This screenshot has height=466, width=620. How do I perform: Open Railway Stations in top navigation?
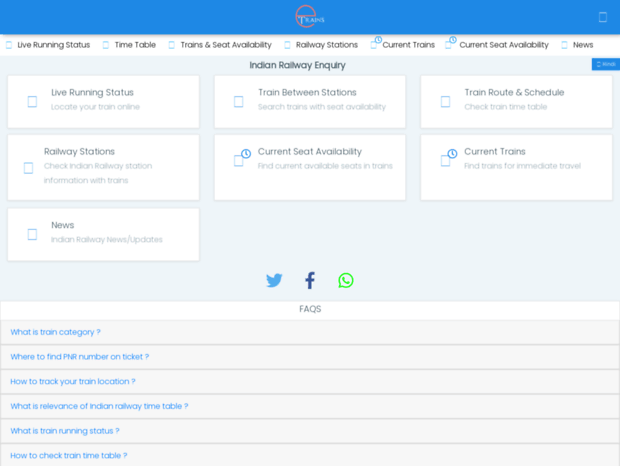click(327, 45)
